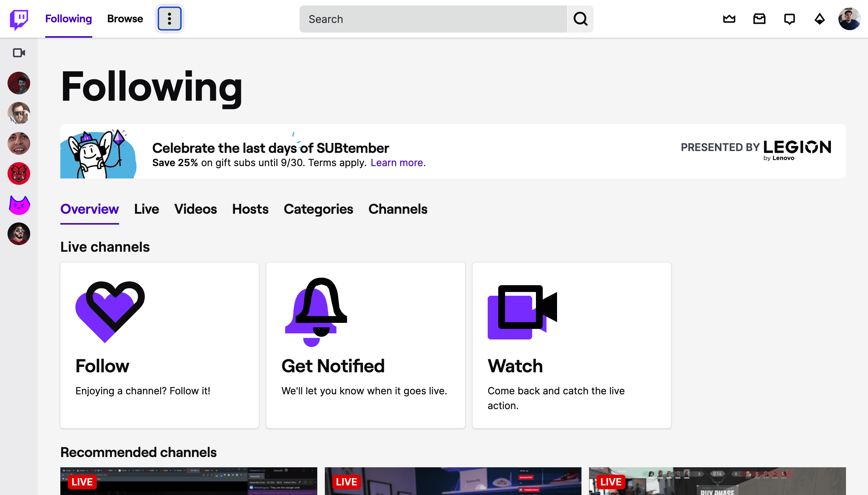Click the Follow card heart icon

(110, 312)
